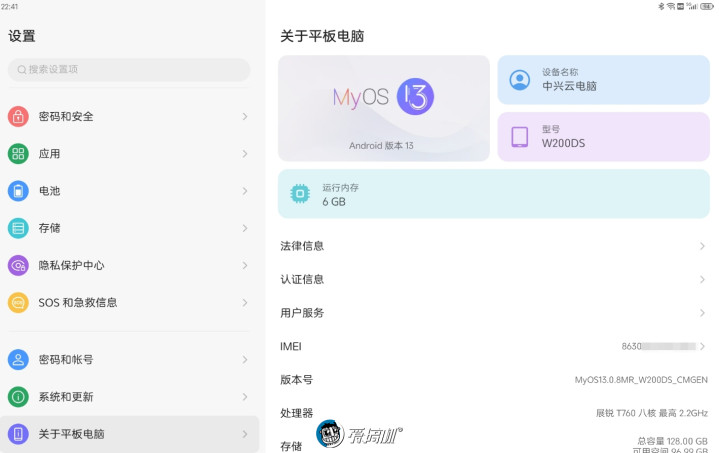The image size is (719, 453).
Task: Expand 应用 row chevron
Action: pos(245,154)
